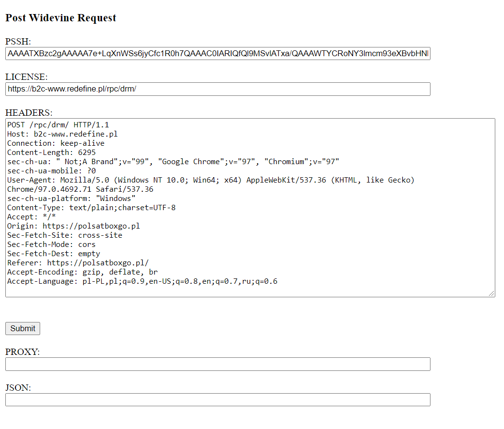Click the Post Widevine Request heading
The image size is (504, 429).
coord(60,18)
